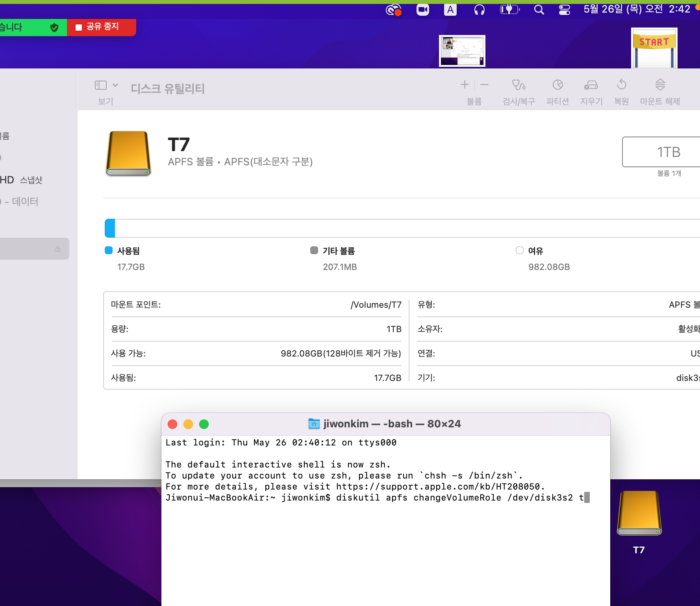Screen dimensions: 700x606
Task: Click the used space blue bar segment
Action: pos(110,228)
